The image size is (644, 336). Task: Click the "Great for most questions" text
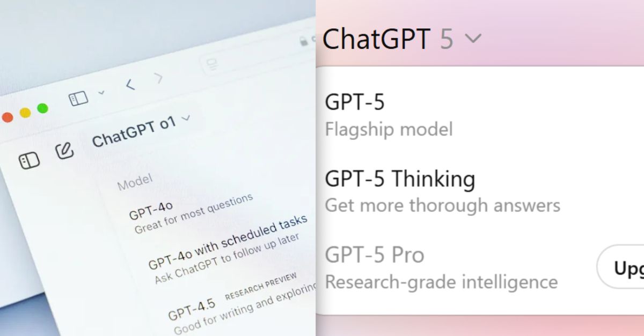click(193, 213)
